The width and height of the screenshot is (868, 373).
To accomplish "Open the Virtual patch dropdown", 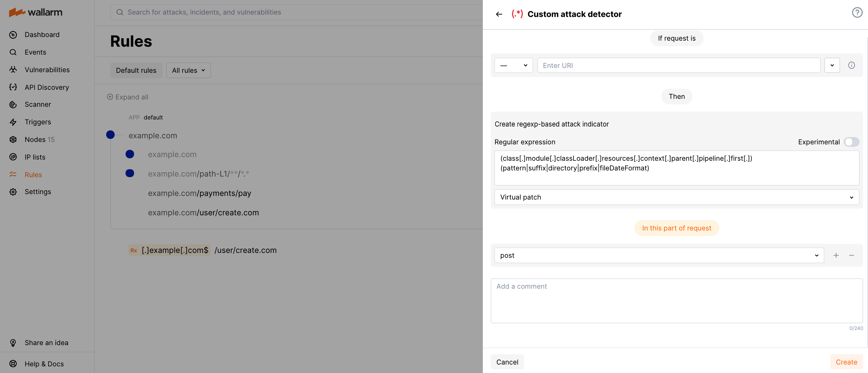I will click(x=676, y=197).
